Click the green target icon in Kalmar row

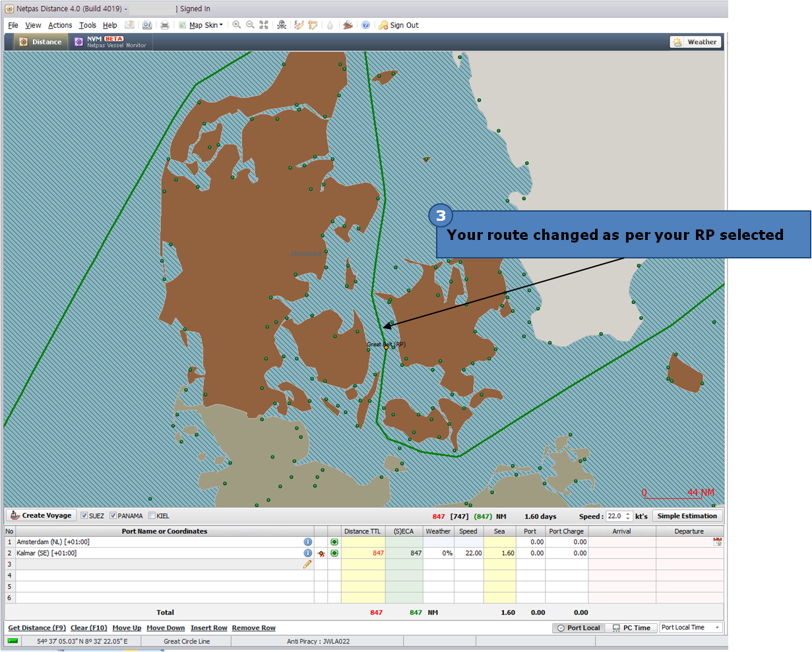coord(334,553)
